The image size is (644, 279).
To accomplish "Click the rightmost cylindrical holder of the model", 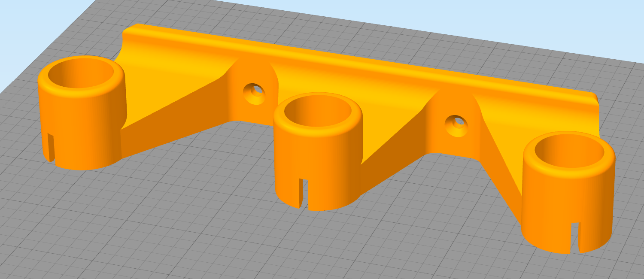I will (568, 192).
